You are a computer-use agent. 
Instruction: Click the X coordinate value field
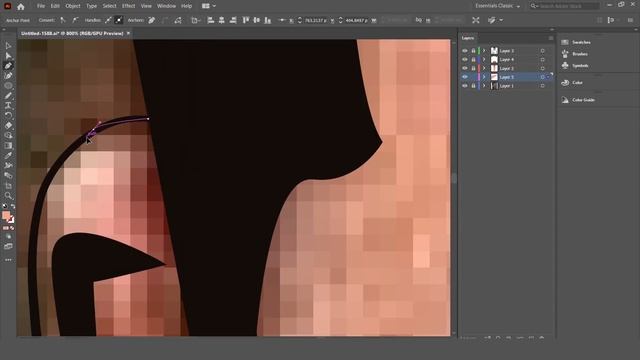[316, 20]
